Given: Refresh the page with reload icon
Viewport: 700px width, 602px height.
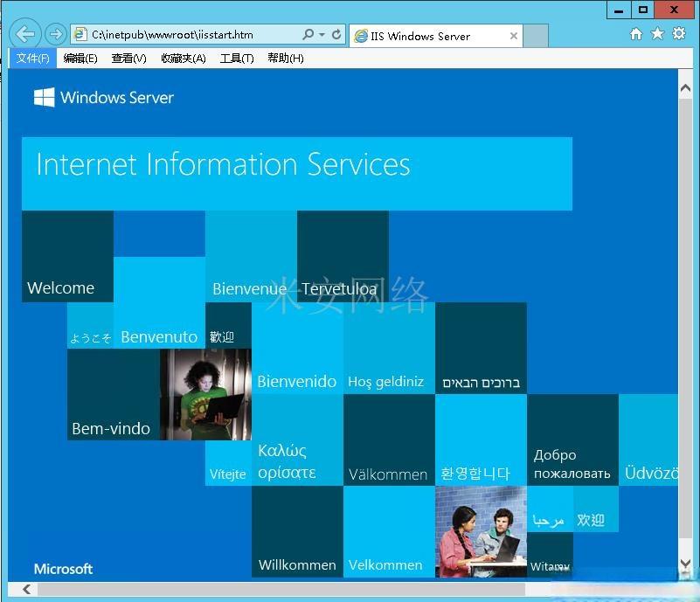Looking at the screenshot, I should point(336,34).
